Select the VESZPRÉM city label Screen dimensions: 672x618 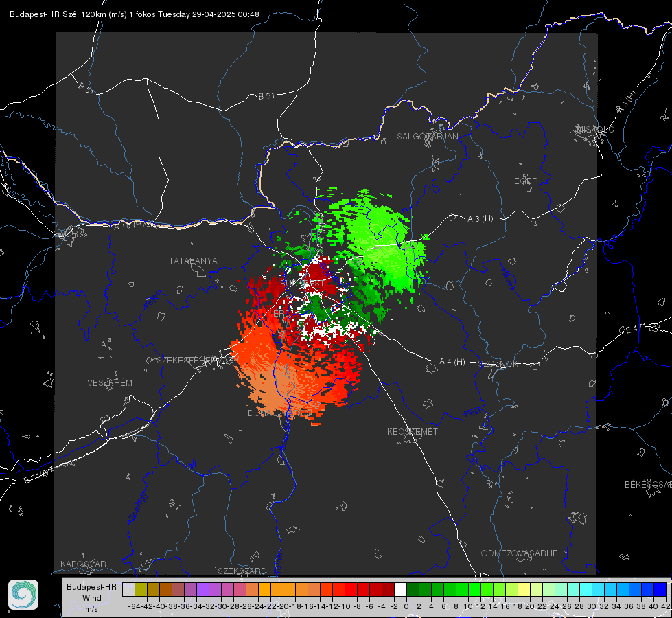pos(110,382)
